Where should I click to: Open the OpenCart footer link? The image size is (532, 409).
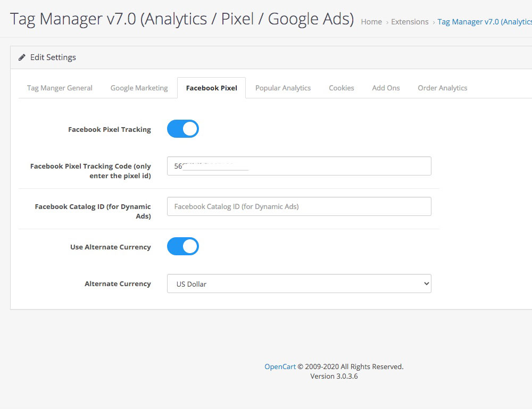point(280,366)
